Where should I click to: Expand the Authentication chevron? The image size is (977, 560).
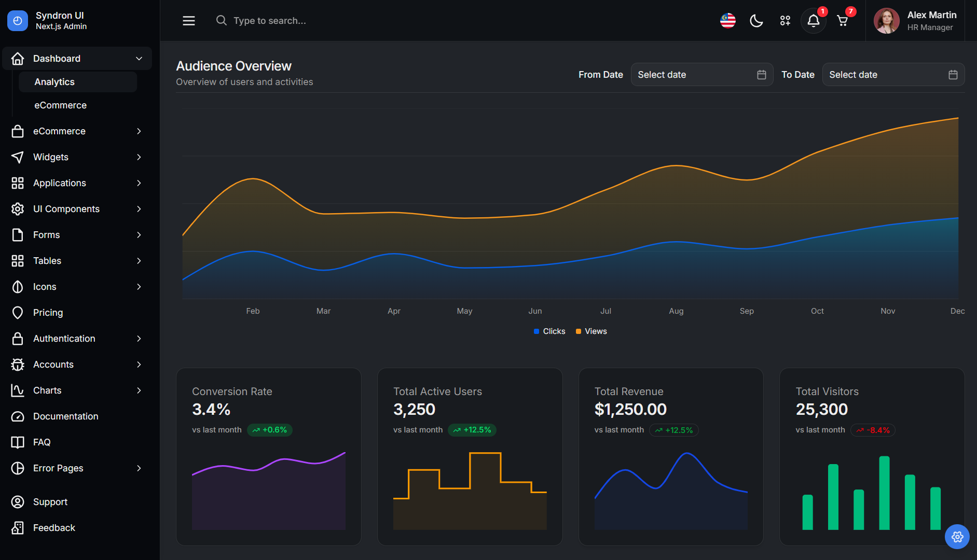coord(139,339)
